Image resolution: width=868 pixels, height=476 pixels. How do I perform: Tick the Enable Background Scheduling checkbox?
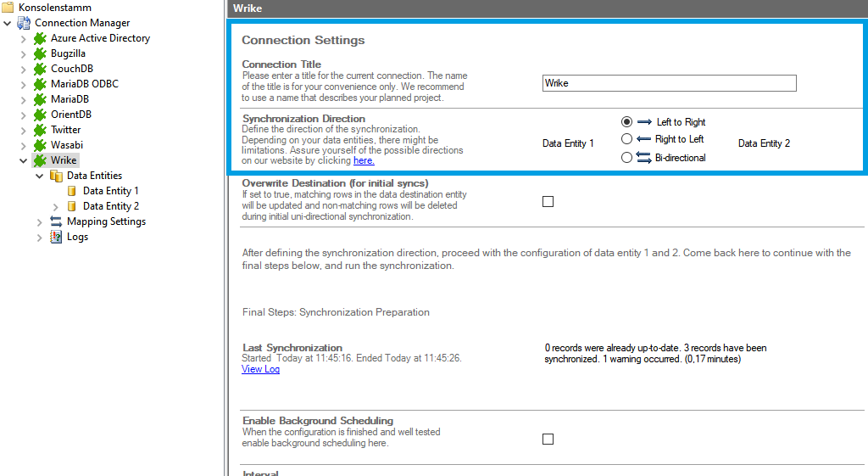coord(548,439)
